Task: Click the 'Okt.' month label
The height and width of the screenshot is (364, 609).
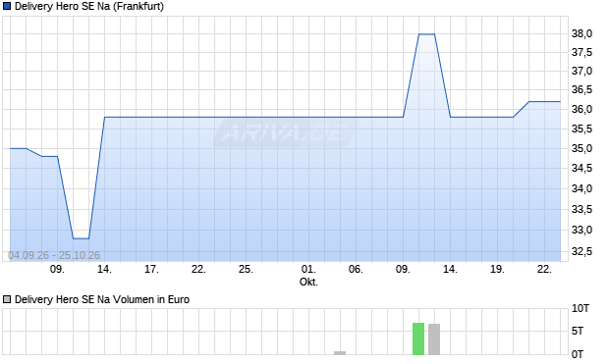Action: click(x=308, y=282)
